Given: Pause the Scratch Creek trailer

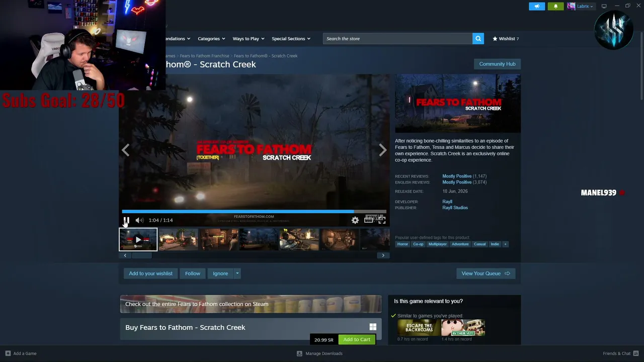Looking at the screenshot, I should [126, 220].
